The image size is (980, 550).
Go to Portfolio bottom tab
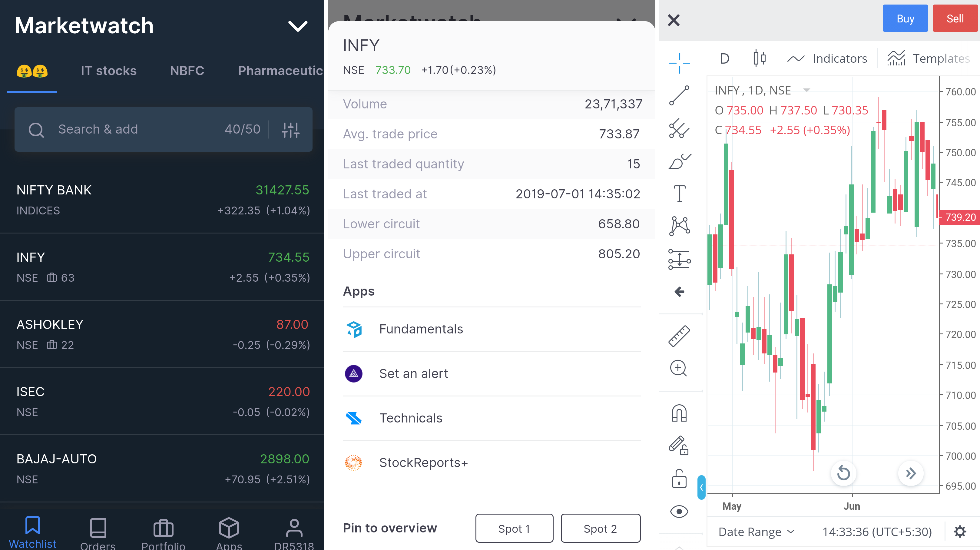[x=163, y=533]
